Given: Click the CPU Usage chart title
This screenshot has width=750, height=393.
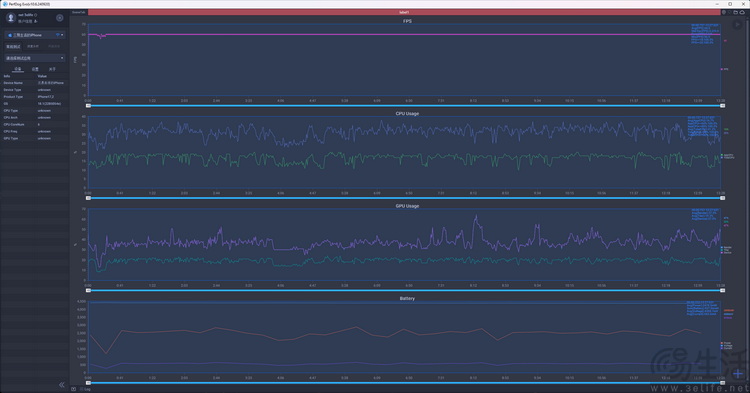Looking at the screenshot, I should pyautogui.click(x=407, y=114).
